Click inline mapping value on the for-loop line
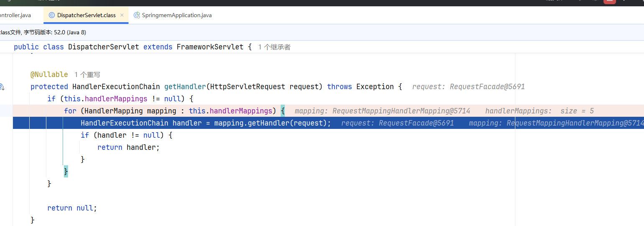 382,111
